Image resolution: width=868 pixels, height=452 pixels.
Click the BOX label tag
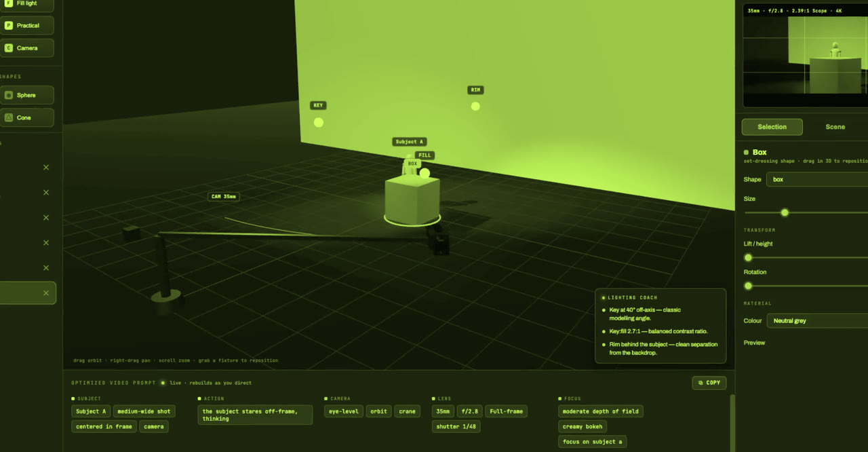point(412,164)
